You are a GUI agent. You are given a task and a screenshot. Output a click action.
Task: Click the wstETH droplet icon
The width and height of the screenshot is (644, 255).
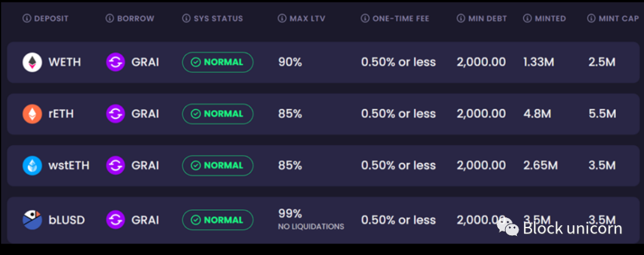click(x=32, y=165)
